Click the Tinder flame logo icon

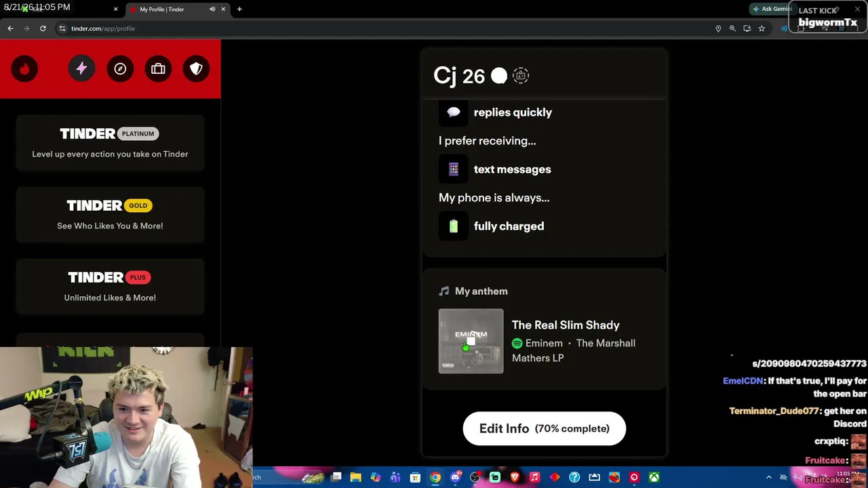coord(24,68)
